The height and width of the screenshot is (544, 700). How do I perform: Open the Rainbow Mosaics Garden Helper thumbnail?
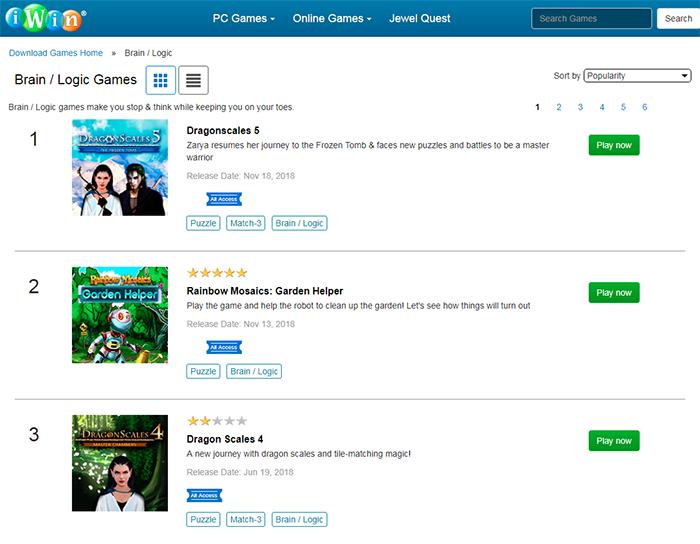[x=120, y=315]
